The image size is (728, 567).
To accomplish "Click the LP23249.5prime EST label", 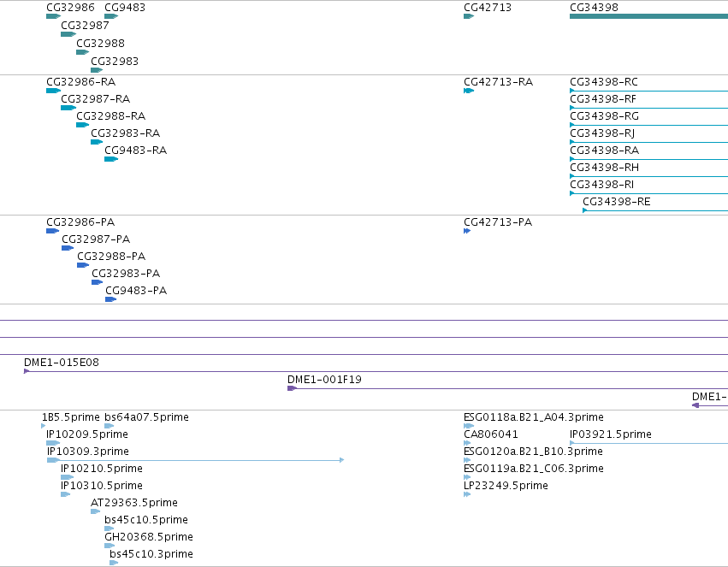I will tap(506, 486).
